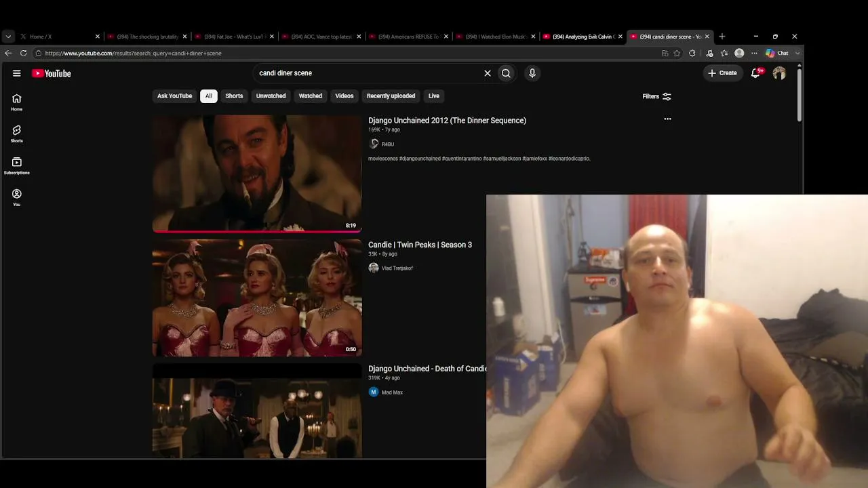The height and width of the screenshot is (488, 868).
Task: Filter by Recently uploaded chip
Action: click(x=391, y=96)
